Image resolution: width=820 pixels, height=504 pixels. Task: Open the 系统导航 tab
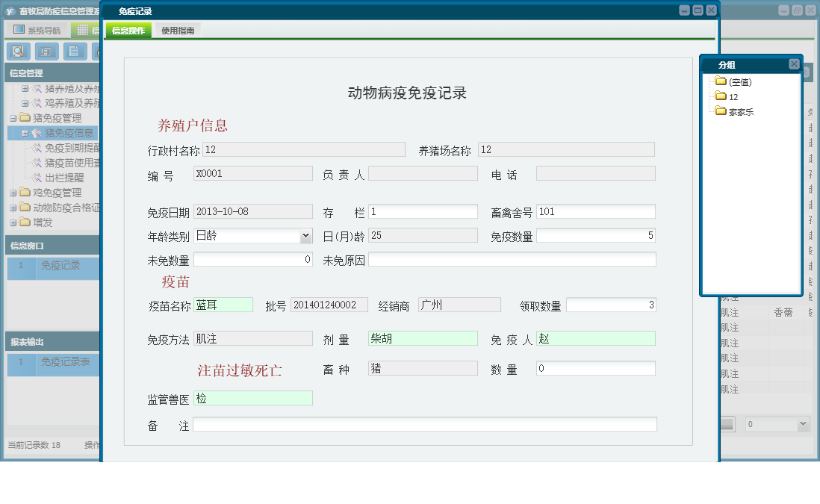[x=37, y=31]
